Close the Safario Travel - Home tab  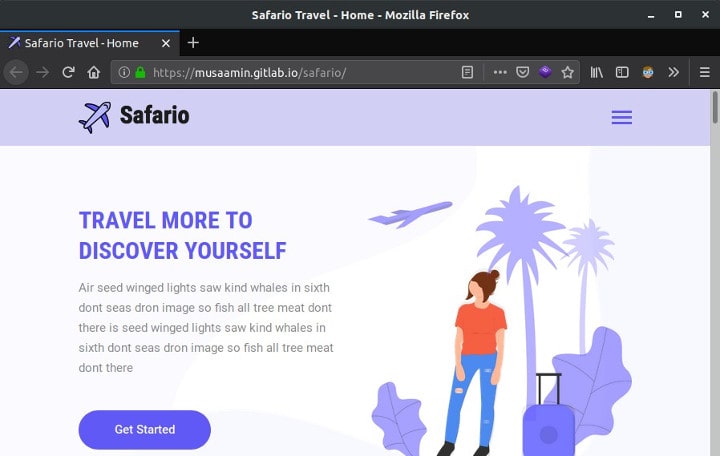coord(166,43)
